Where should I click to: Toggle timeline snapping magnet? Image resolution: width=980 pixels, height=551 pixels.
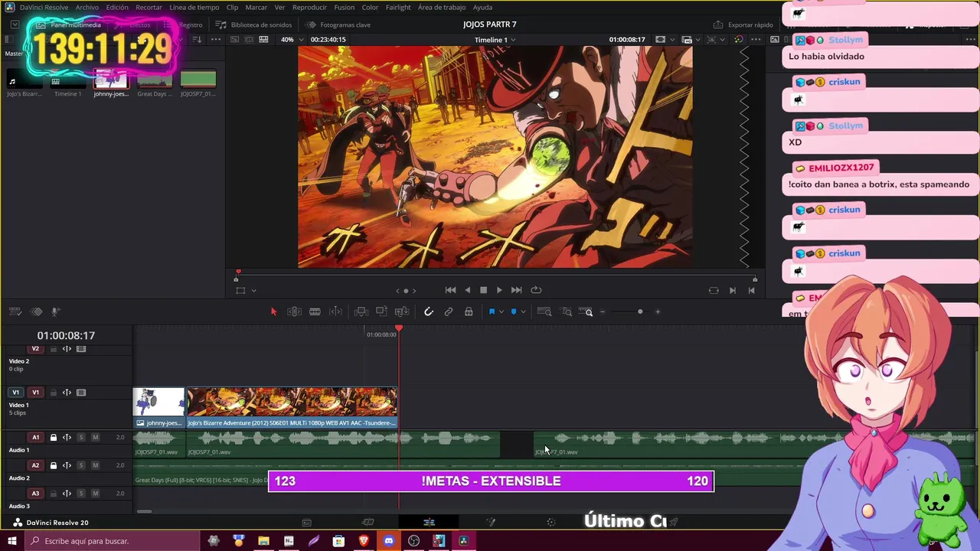tap(429, 311)
